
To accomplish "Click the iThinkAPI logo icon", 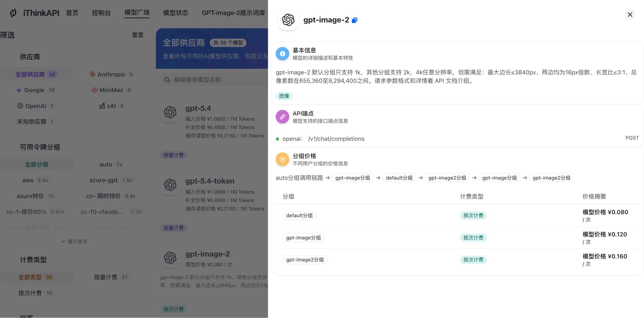I will (x=13, y=13).
